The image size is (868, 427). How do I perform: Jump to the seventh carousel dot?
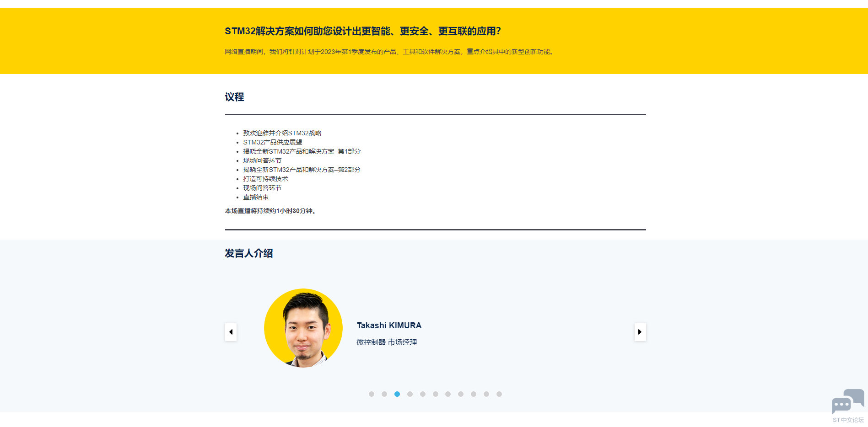pos(448,394)
